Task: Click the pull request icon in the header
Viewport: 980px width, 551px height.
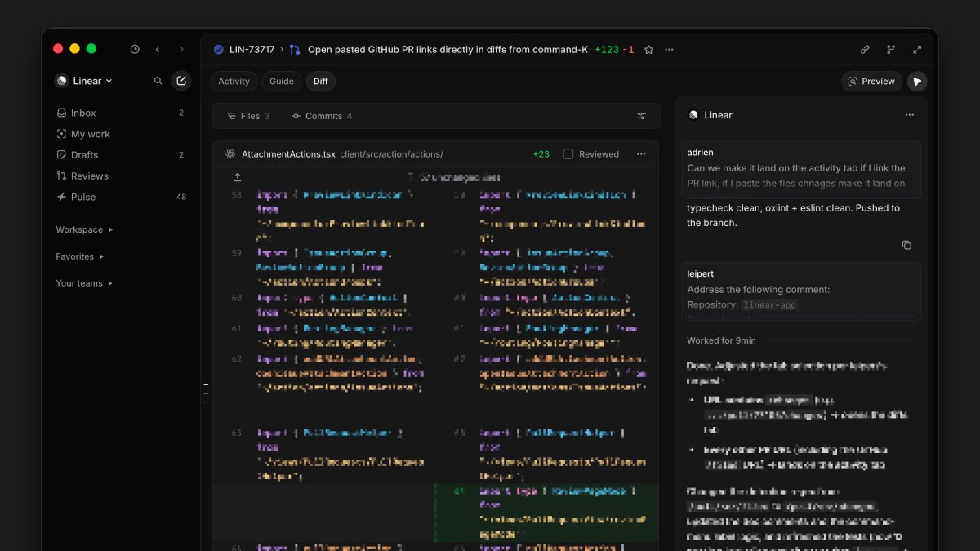Action: tap(295, 50)
